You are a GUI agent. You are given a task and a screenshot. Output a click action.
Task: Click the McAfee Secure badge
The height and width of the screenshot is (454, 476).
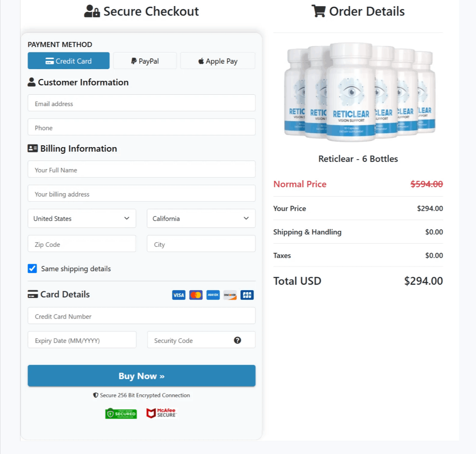pos(161,413)
